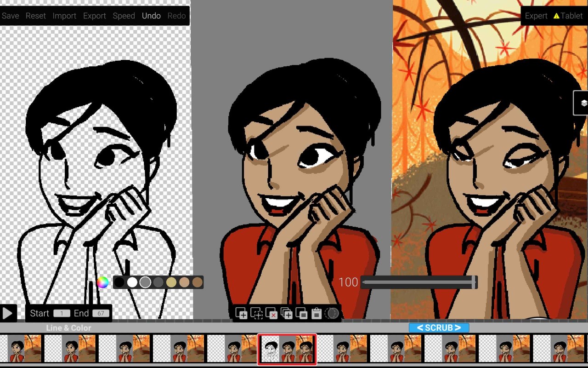Open the Export options
Image resolution: width=588 pixels, height=368 pixels.
(94, 16)
